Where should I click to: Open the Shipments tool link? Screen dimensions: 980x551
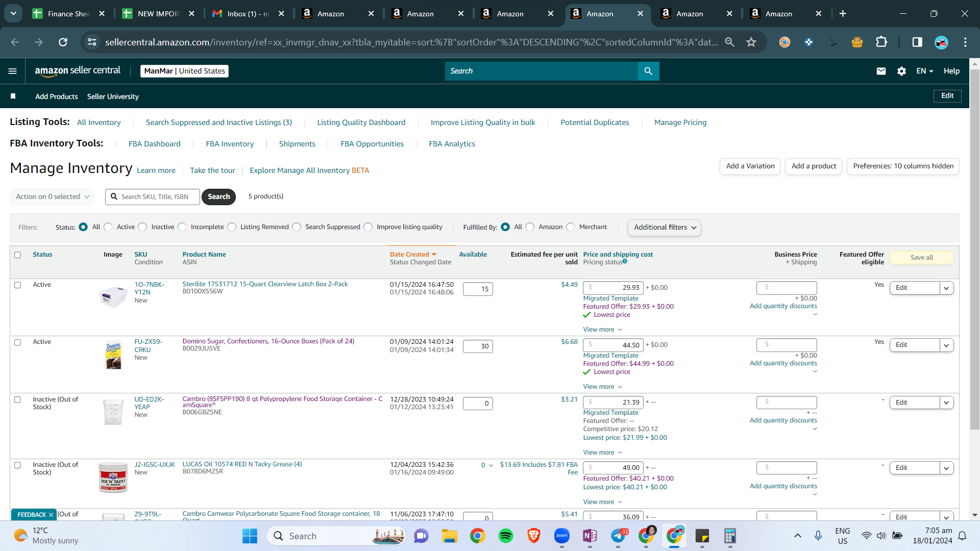point(297,144)
